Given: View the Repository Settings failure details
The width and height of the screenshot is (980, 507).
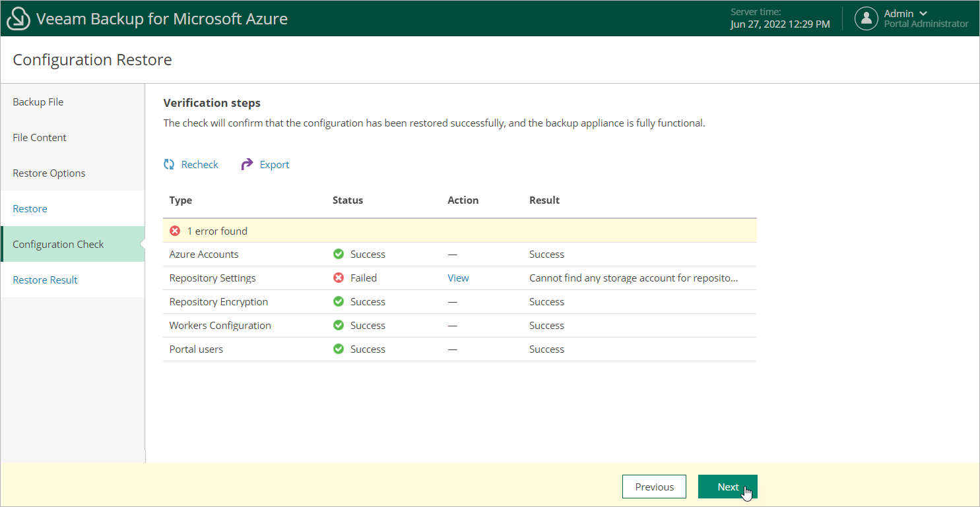Looking at the screenshot, I should click(x=458, y=278).
